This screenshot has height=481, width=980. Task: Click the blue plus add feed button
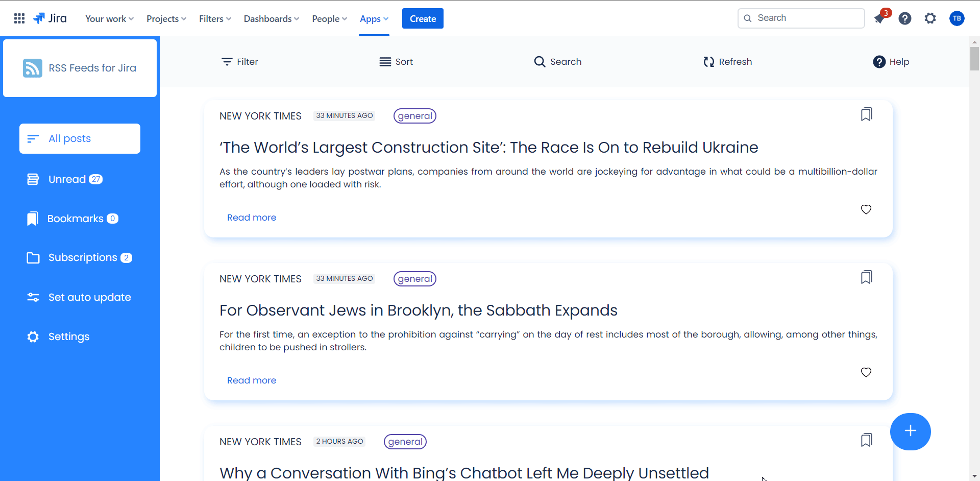pyautogui.click(x=910, y=431)
